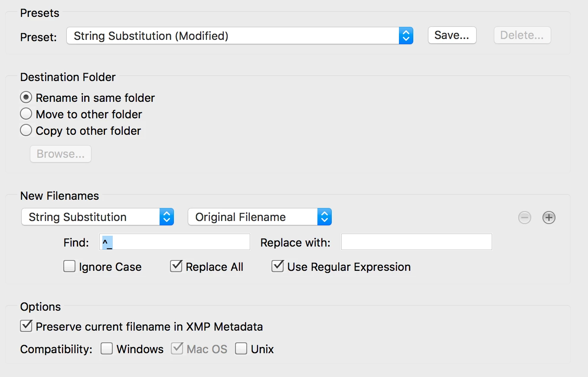Select Rename in same folder option
Screen dimensions: 588x377
[x=26, y=97]
